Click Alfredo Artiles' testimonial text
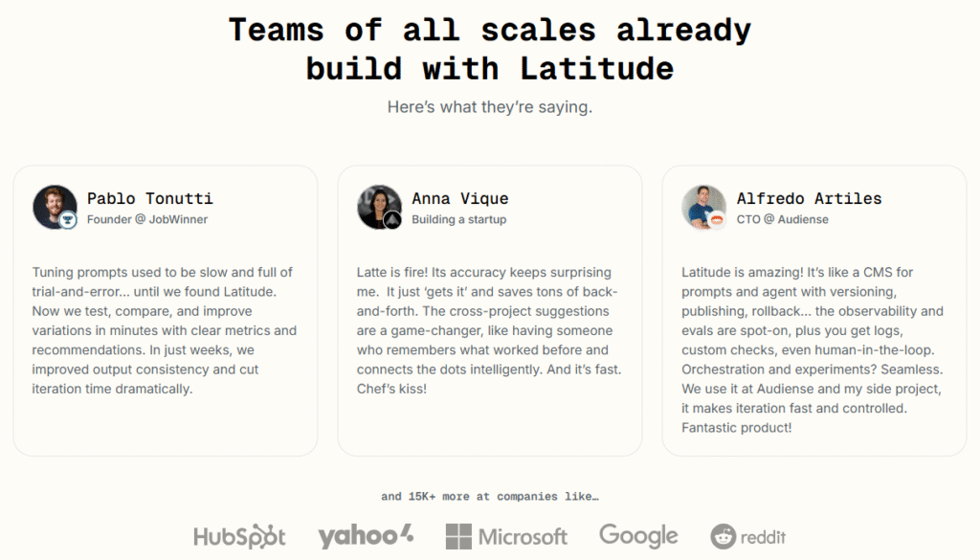This screenshot has width=980, height=560. coord(813,350)
